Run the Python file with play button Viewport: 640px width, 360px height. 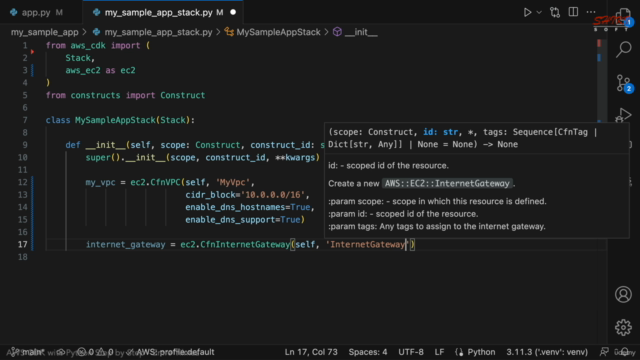click(x=527, y=12)
